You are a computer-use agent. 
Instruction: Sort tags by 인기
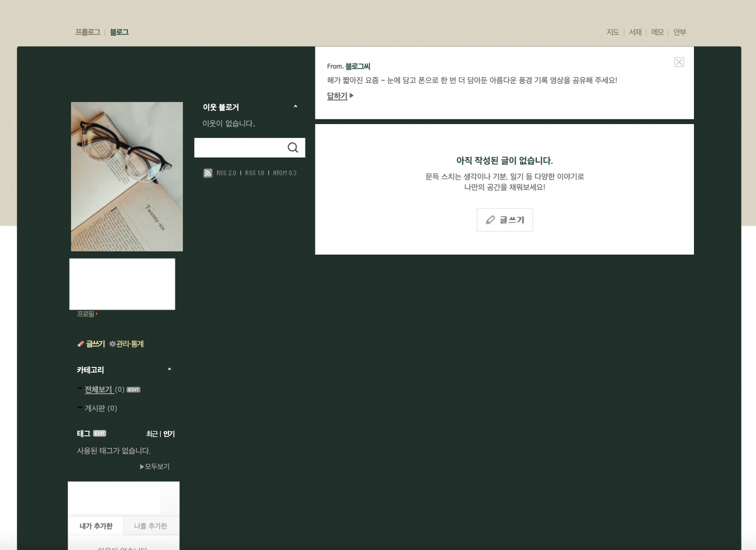[x=169, y=434]
